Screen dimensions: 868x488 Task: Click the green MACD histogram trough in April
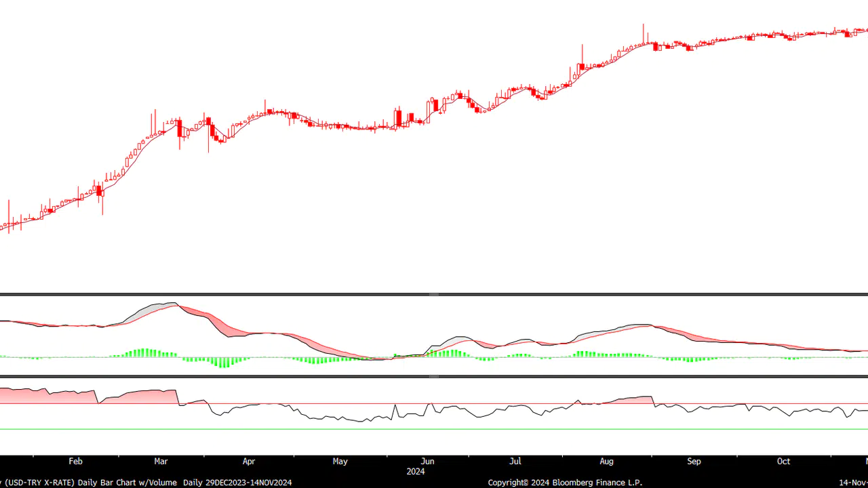223,362
